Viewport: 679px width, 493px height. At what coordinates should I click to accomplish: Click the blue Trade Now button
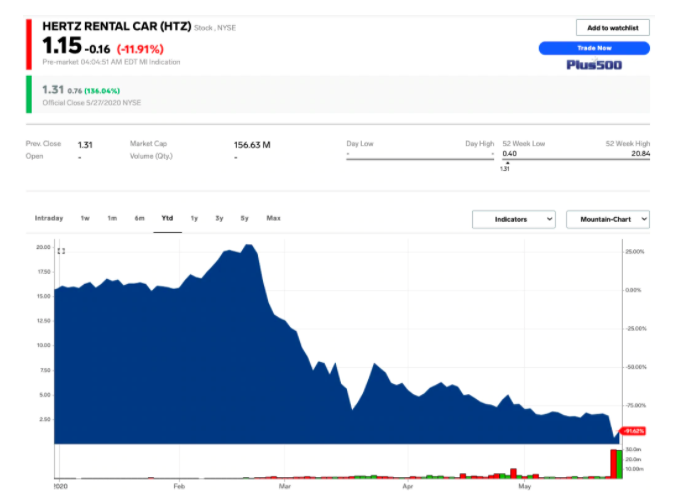pyautogui.click(x=594, y=48)
